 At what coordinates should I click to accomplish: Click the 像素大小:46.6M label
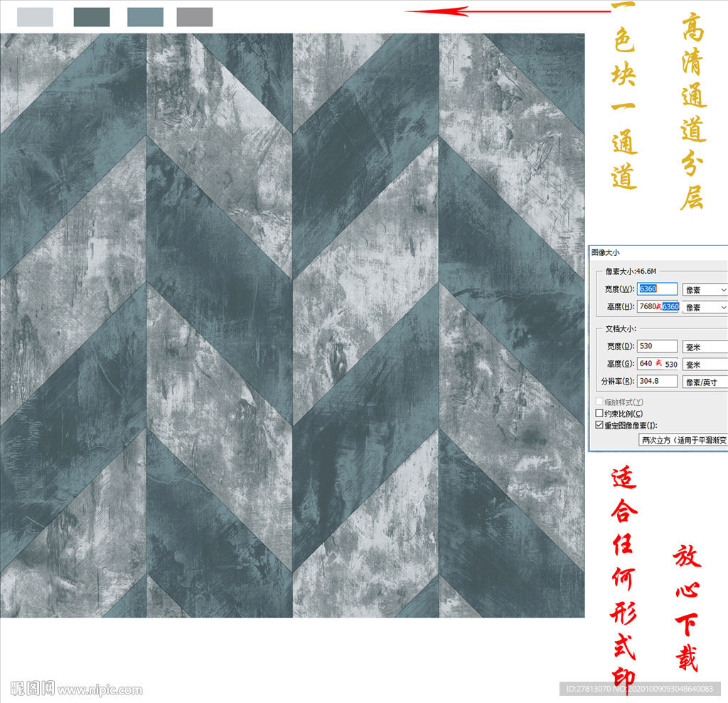(x=631, y=271)
